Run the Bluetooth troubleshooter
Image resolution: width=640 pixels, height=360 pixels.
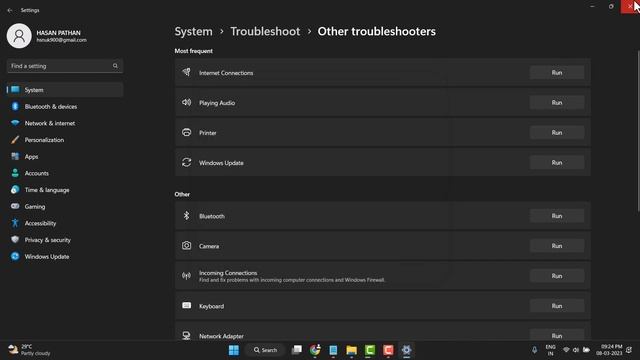pos(557,216)
